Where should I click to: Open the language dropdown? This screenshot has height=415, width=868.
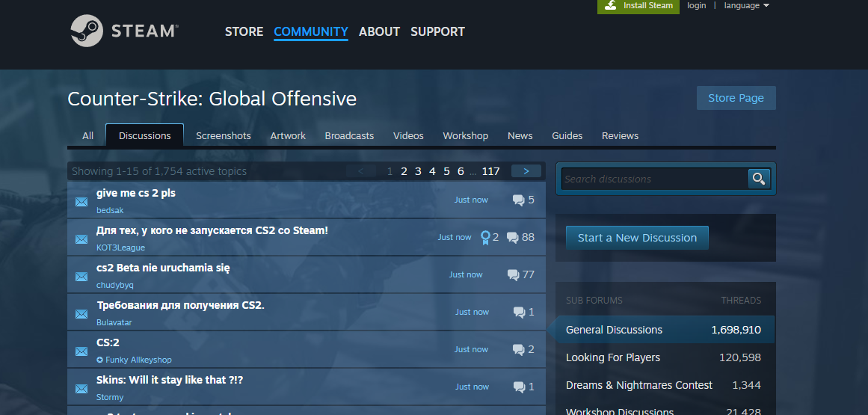click(746, 5)
